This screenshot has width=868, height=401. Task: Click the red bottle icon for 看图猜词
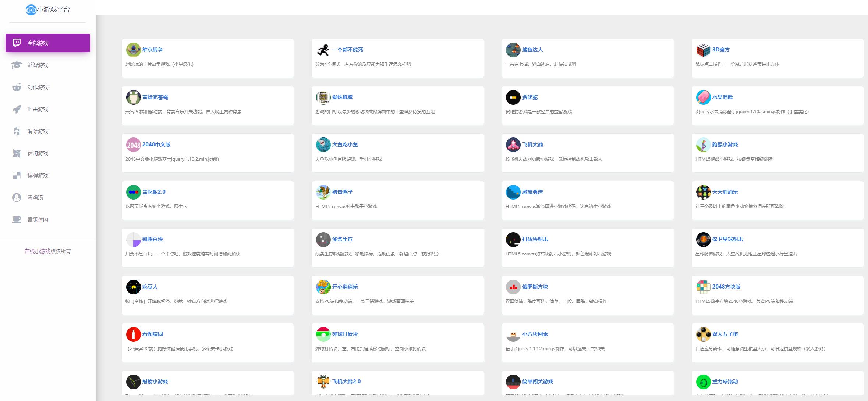coord(133,334)
